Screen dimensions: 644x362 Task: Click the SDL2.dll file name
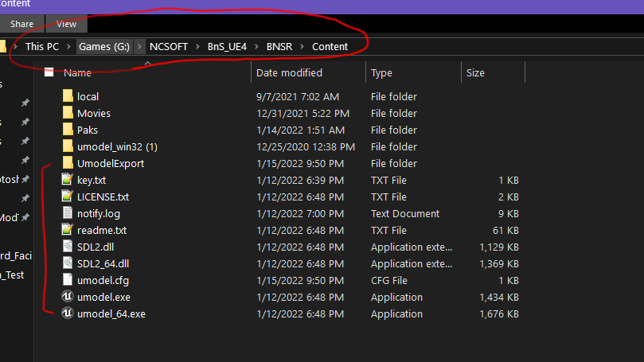pos(96,247)
